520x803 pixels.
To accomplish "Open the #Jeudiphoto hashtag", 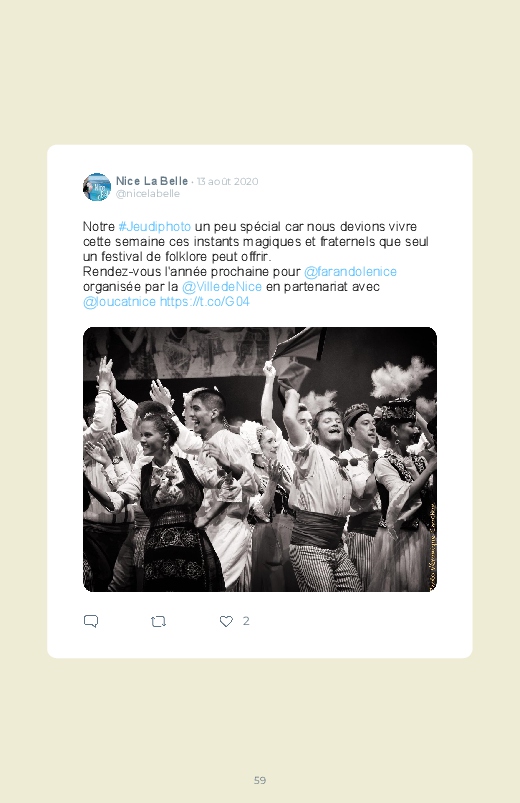I will click(x=155, y=227).
